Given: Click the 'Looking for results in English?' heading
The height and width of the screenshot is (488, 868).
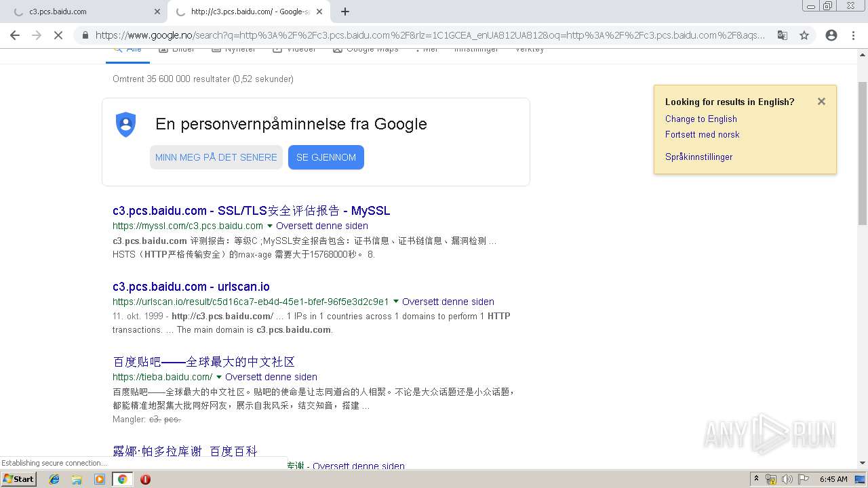Looking at the screenshot, I should point(730,102).
